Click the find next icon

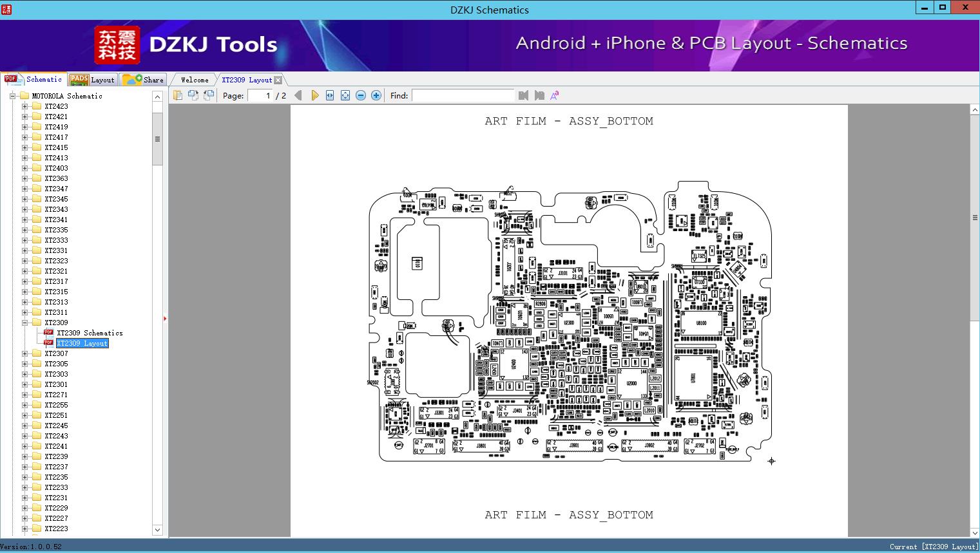click(539, 95)
